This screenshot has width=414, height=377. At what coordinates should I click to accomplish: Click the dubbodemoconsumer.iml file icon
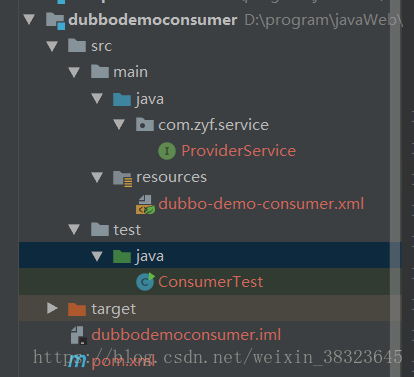click(79, 335)
